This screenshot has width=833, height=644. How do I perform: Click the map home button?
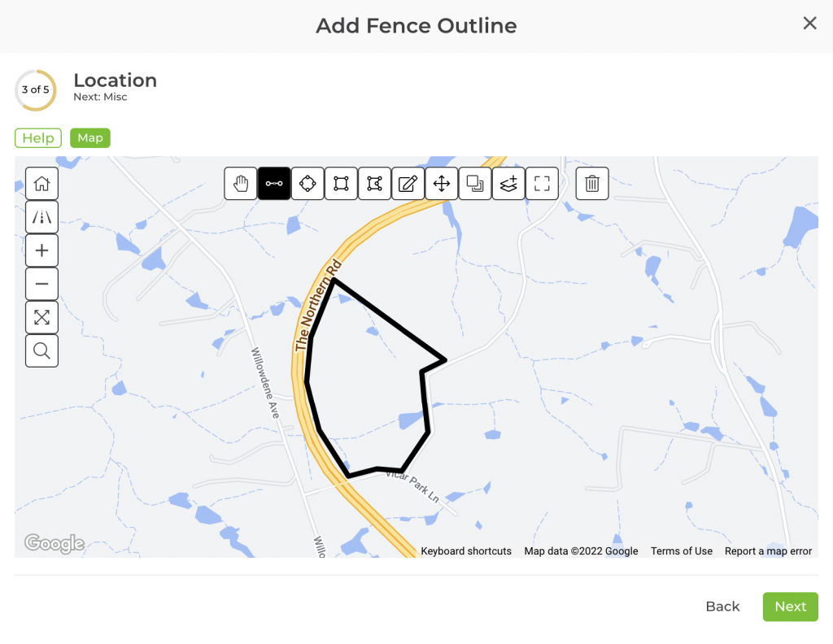(x=41, y=184)
